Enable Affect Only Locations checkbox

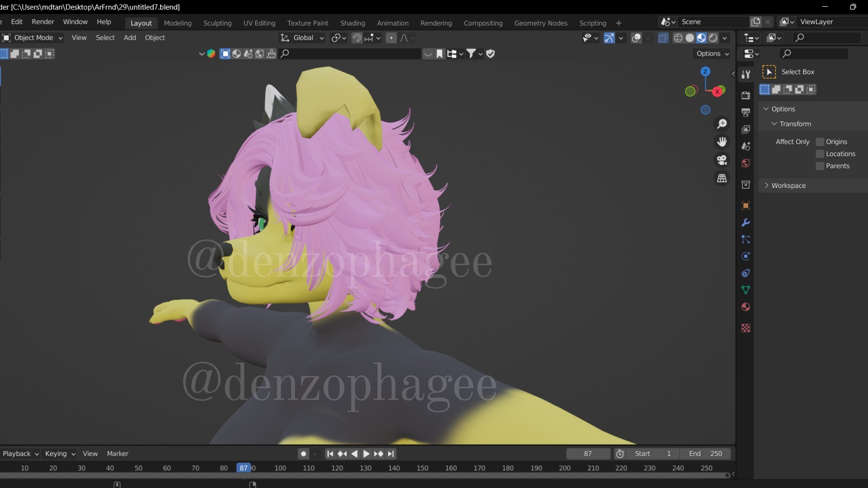pos(820,154)
